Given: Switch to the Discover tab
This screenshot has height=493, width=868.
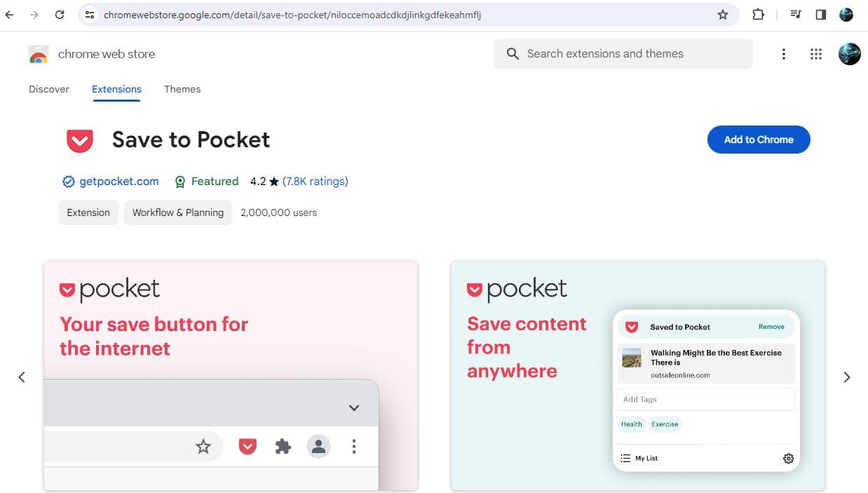Looking at the screenshot, I should pyautogui.click(x=49, y=89).
